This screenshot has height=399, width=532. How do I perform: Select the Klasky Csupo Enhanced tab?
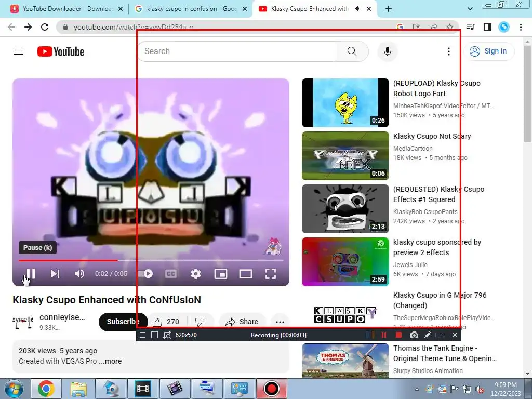(310, 9)
